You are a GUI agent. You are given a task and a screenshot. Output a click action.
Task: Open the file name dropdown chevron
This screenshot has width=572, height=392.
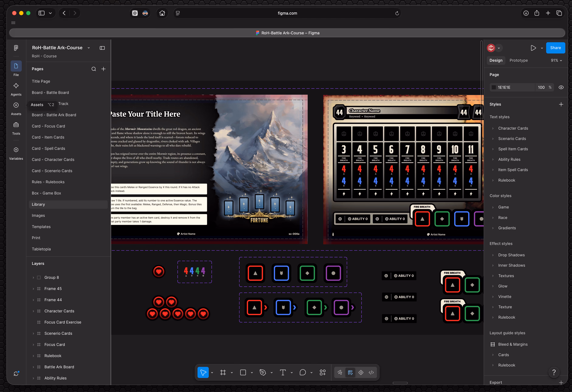89,48
